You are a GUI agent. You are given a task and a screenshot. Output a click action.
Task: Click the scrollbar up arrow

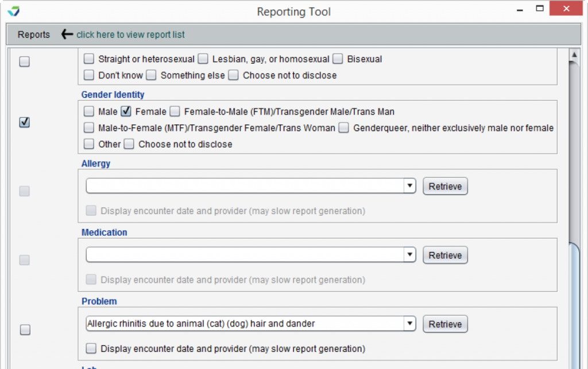574,55
